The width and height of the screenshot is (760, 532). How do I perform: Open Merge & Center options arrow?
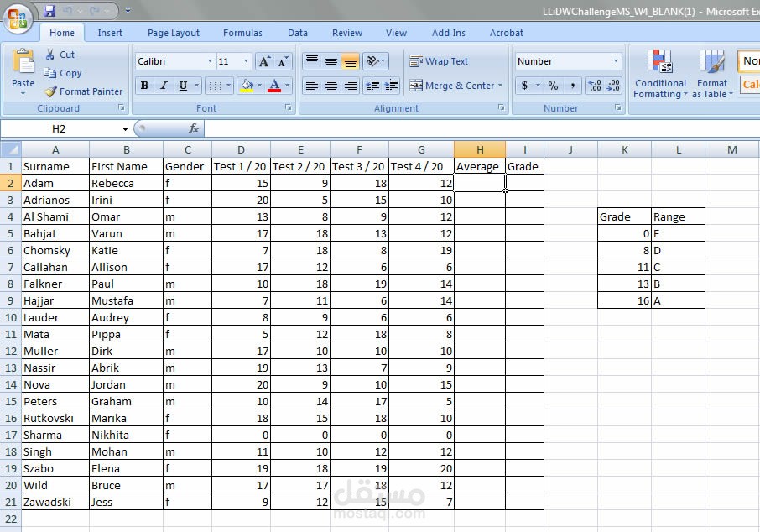point(500,86)
